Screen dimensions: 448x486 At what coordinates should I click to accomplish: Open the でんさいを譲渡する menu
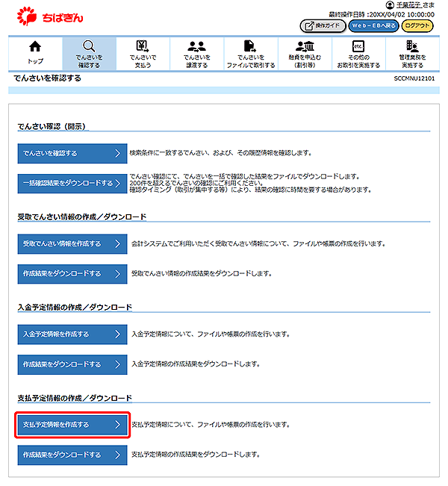pyautogui.click(x=197, y=54)
